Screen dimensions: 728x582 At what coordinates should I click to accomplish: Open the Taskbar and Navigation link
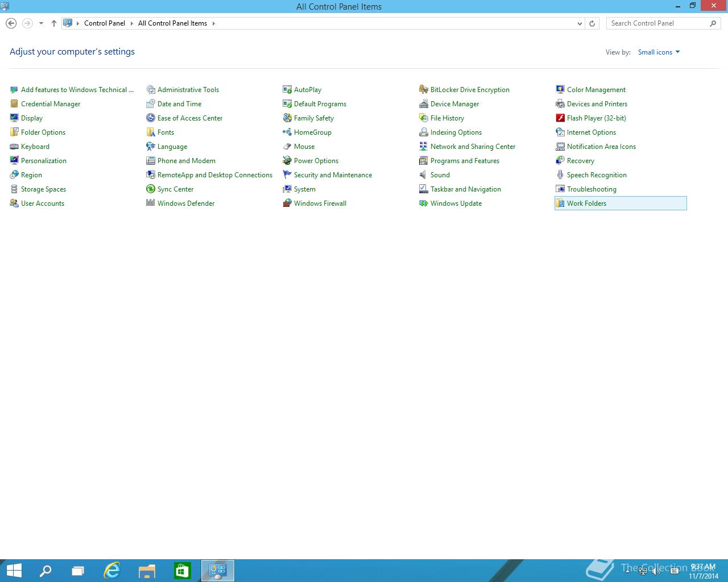465,189
